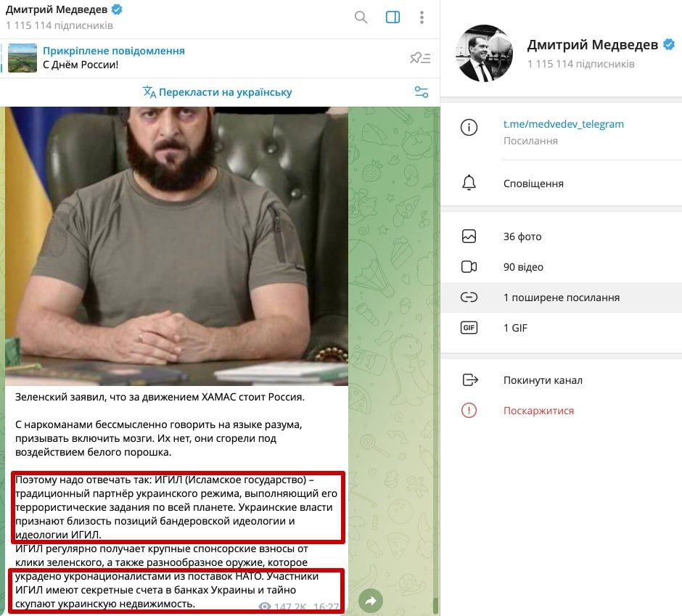This screenshot has width=682, height=616.
Task: Open the 36 фото media section
Action: tap(561, 237)
